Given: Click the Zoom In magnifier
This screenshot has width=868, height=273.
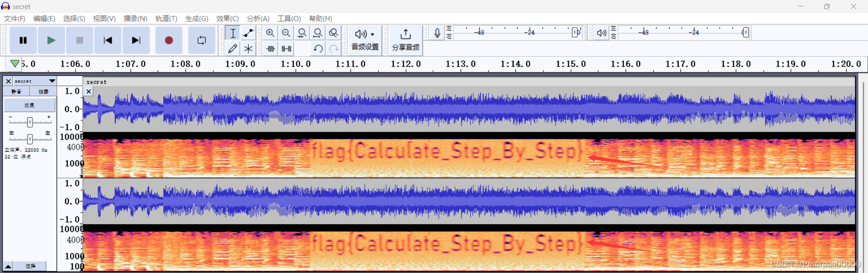Looking at the screenshot, I should coord(270,33).
